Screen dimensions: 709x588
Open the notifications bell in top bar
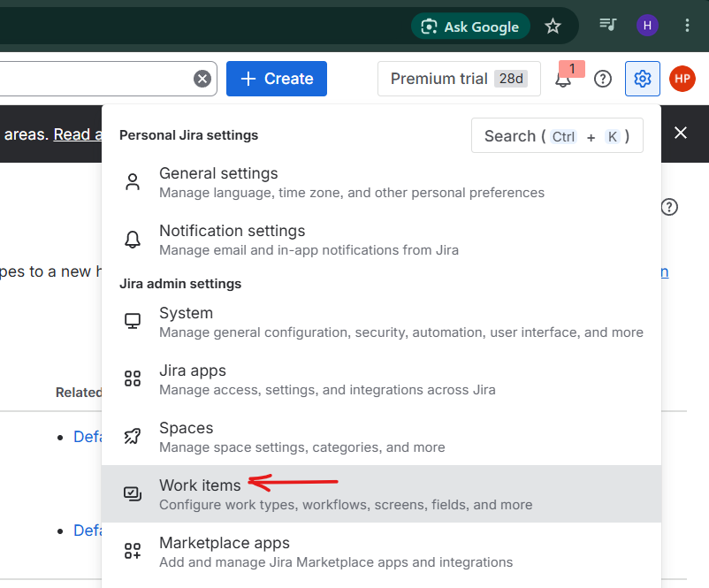coord(563,80)
